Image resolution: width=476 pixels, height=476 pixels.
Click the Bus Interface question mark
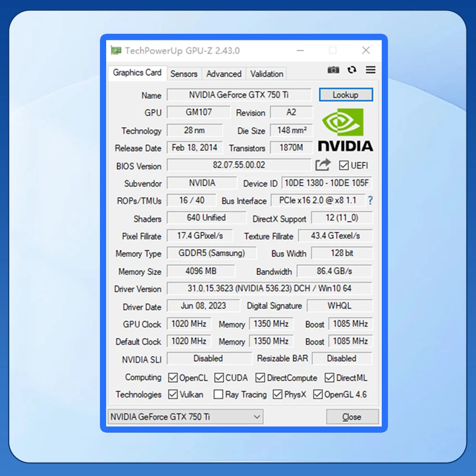[x=370, y=200]
